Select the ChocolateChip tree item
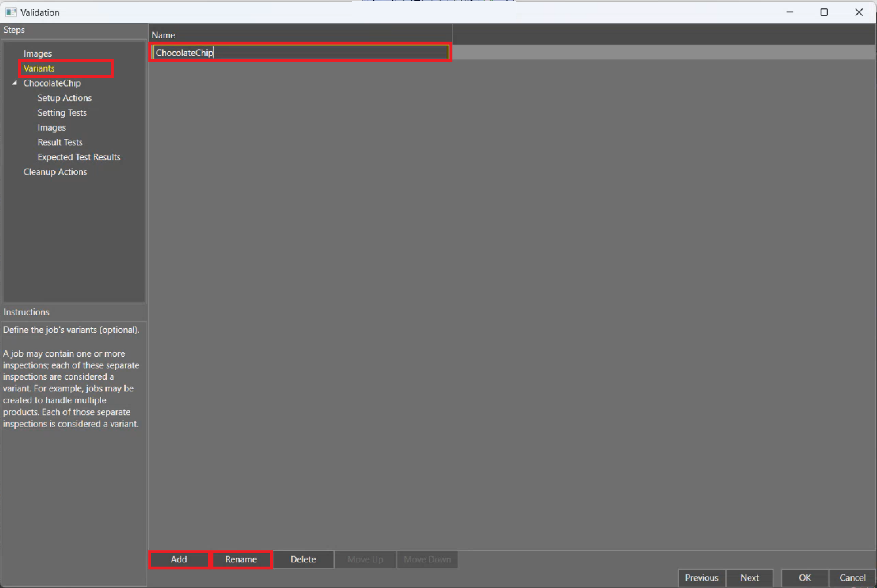This screenshot has height=588, width=877. tap(52, 83)
